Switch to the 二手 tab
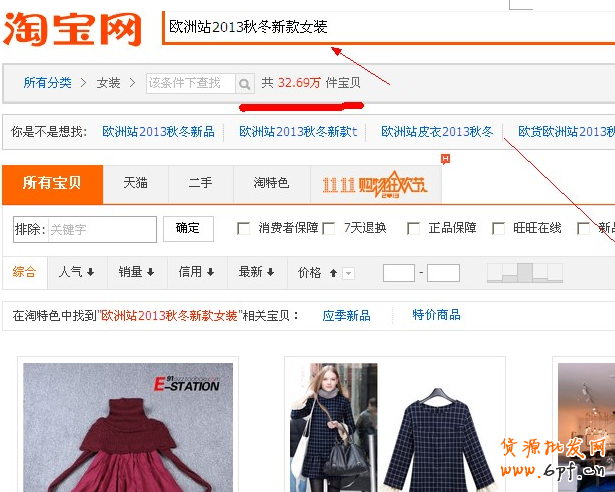Image resolution: width=615 pixels, height=492 pixels. pyautogui.click(x=200, y=183)
